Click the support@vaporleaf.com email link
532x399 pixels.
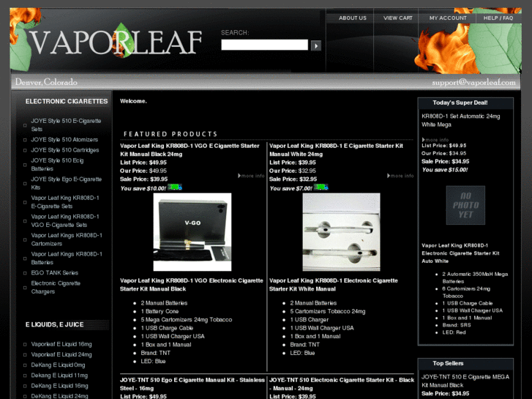pyautogui.click(x=473, y=83)
